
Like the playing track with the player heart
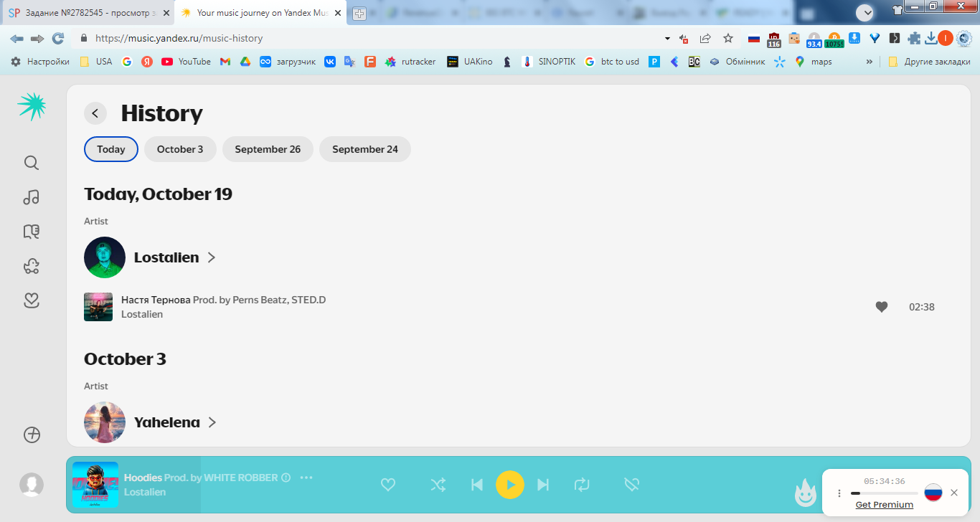388,485
